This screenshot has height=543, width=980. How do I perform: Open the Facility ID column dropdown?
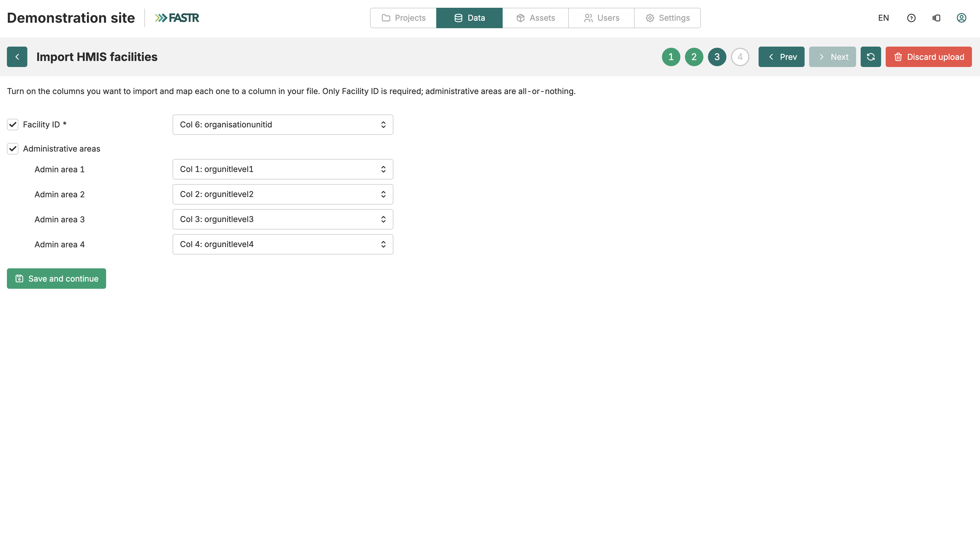(283, 125)
